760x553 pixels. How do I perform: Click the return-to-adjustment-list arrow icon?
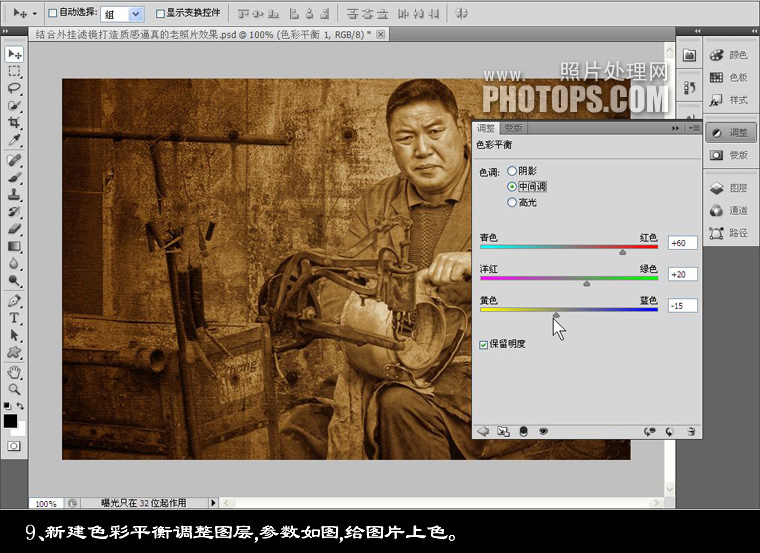(x=483, y=431)
